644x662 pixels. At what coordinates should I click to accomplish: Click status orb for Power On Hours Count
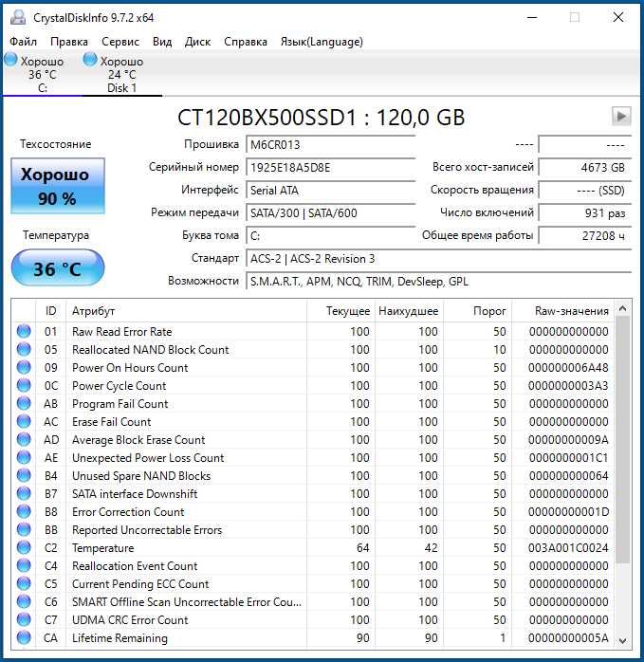coord(24,367)
